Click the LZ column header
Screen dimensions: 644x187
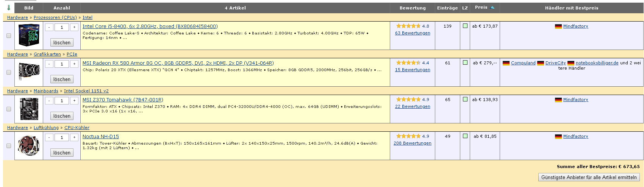(465, 8)
